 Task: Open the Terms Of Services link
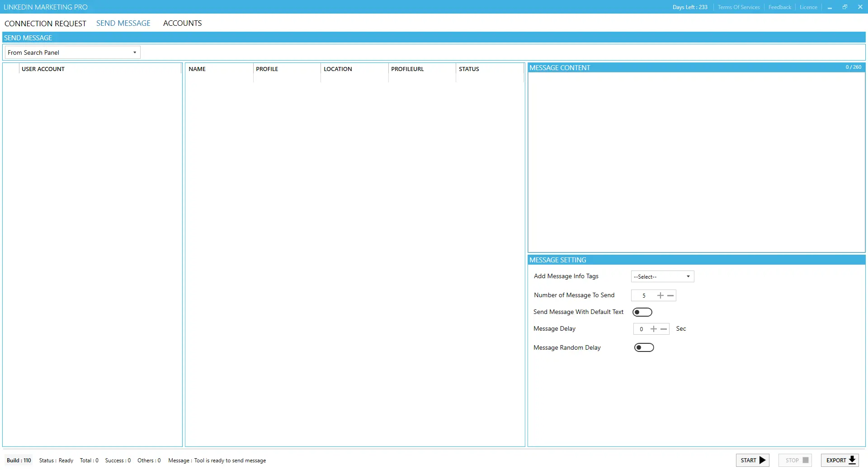[x=738, y=7]
